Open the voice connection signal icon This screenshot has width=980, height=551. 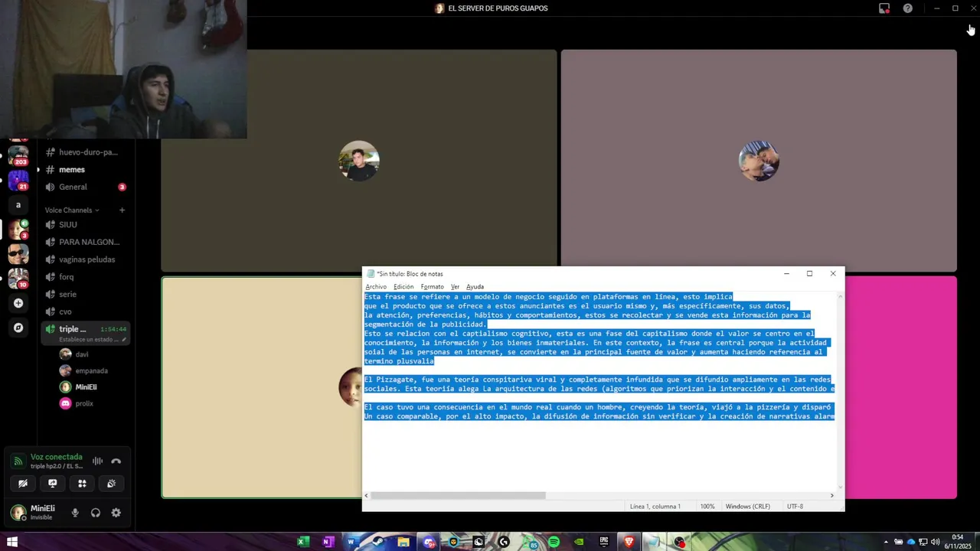coord(18,461)
